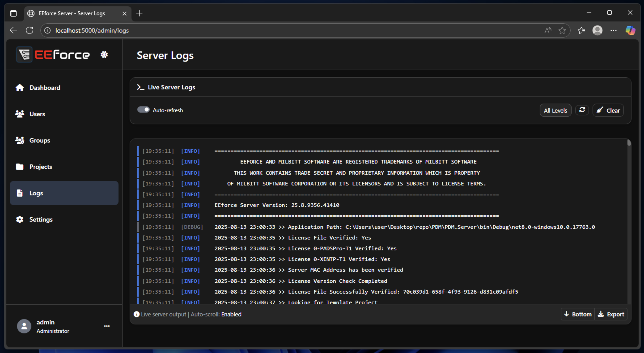The width and height of the screenshot is (644, 353).
Task: Open the tab actions menu icon
Action: click(13, 13)
